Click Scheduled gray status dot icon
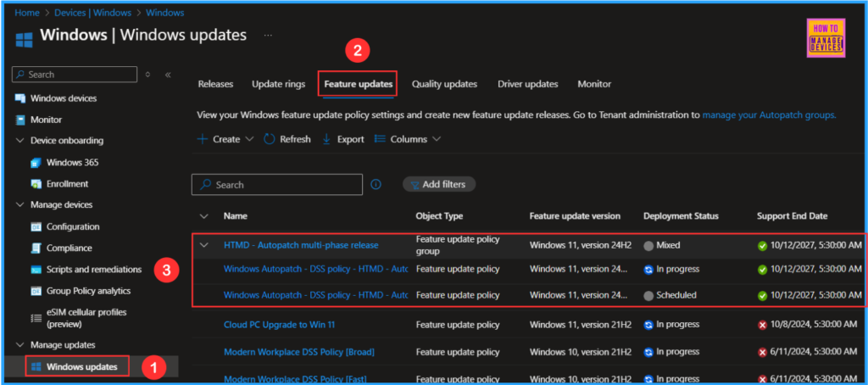The image size is (868, 385). [648, 296]
